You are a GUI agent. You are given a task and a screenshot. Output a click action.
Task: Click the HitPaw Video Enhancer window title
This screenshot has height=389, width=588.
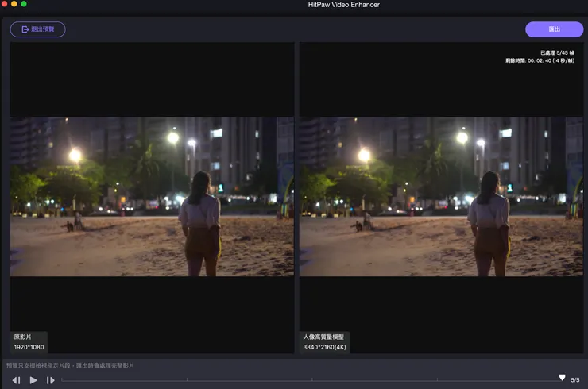click(343, 5)
